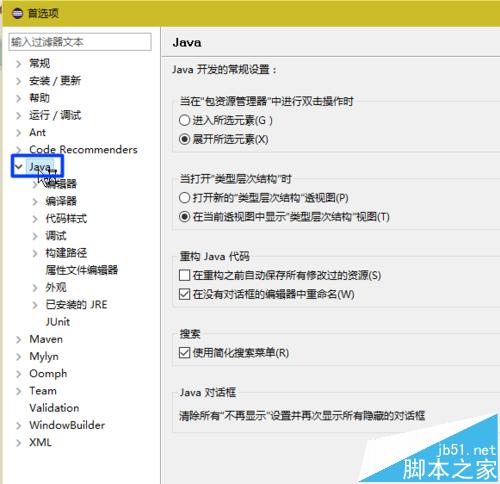Open 构建路径 preferences page
500x484 pixels.
click(x=66, y=253)
